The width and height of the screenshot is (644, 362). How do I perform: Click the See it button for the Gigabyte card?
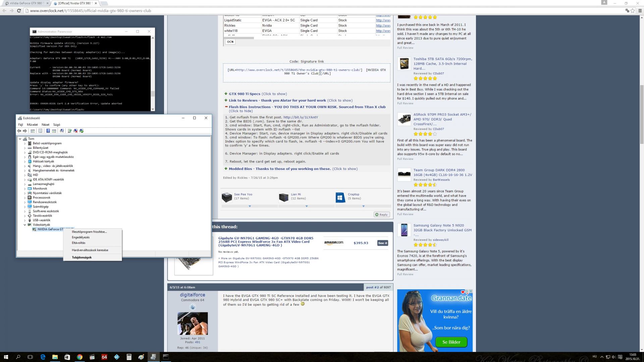click(x=383, y=243)
